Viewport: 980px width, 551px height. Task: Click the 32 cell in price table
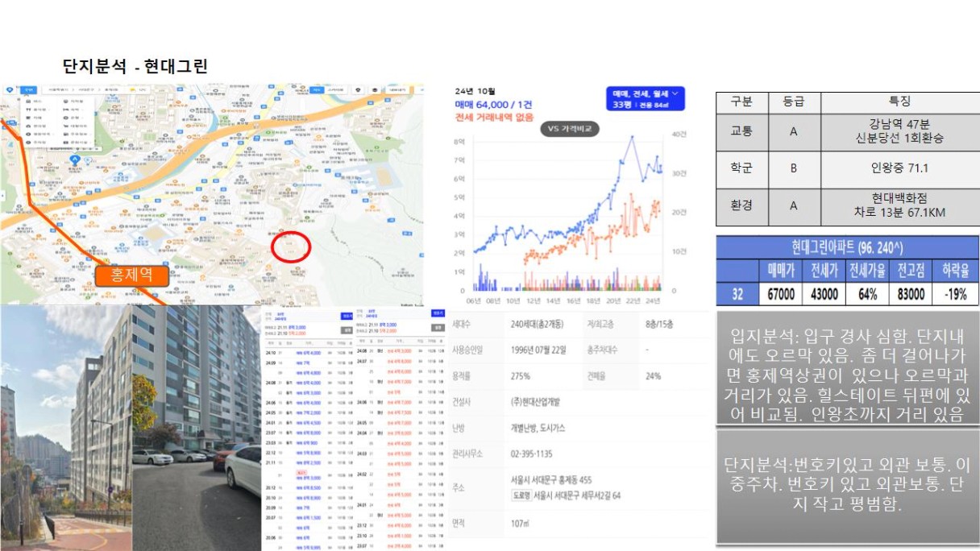tap(737, 294)
